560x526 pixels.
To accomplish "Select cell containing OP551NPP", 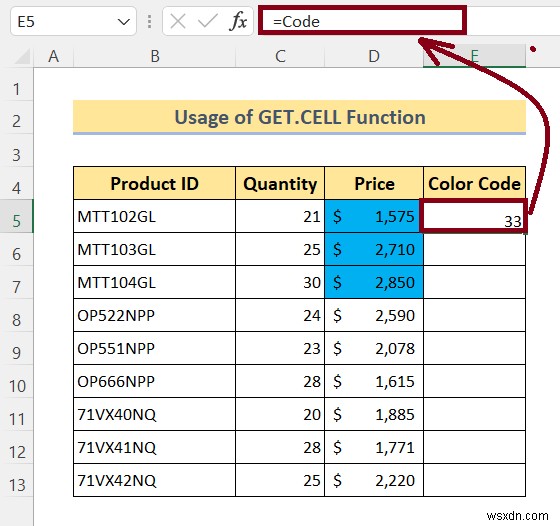I will [x=154, y=348].
